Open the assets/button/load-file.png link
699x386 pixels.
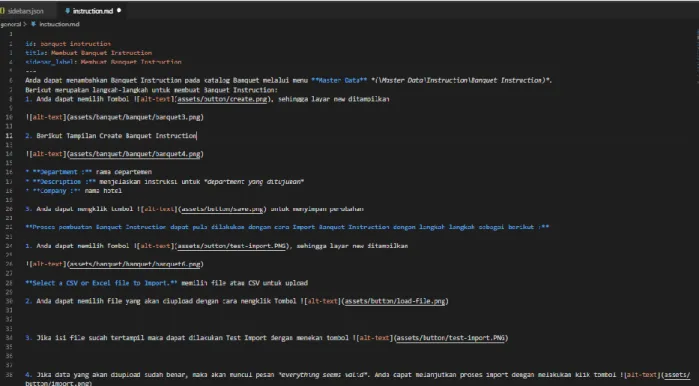point(395,301)
